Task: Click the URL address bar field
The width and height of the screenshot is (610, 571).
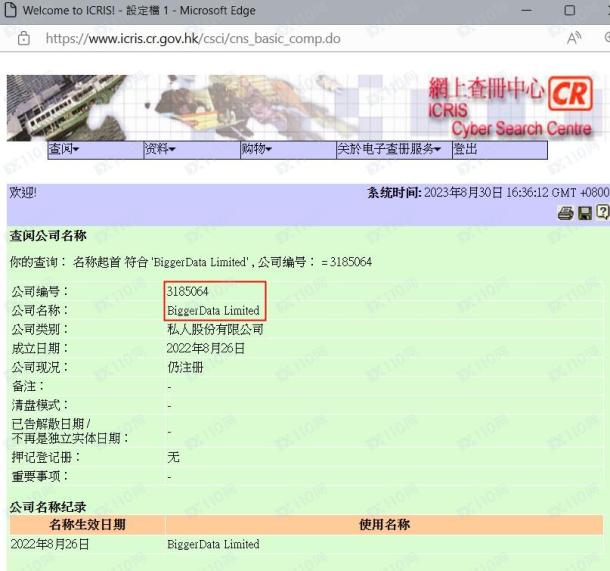Action: click(x=193, y=39)
